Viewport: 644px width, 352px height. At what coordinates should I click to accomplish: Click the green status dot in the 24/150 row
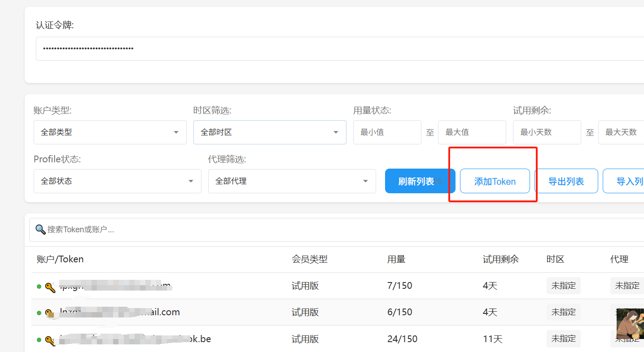(x=39, y=339)
